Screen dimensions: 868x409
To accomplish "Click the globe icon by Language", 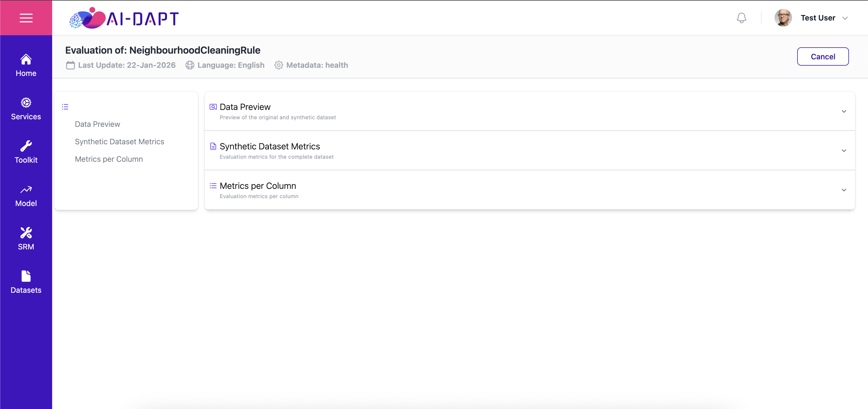I will (190, 65).
